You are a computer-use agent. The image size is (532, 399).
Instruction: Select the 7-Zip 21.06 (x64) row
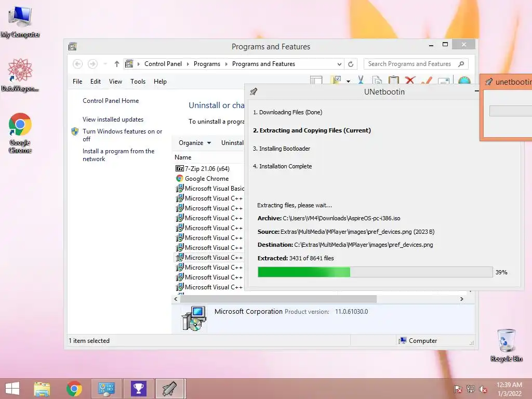point(209,169)
